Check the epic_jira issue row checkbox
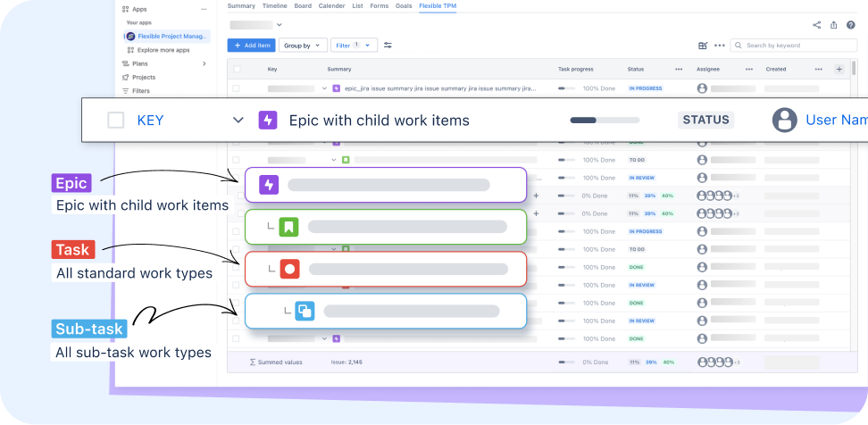Screen dimensions: 868x425 click(x=236, y=88)
